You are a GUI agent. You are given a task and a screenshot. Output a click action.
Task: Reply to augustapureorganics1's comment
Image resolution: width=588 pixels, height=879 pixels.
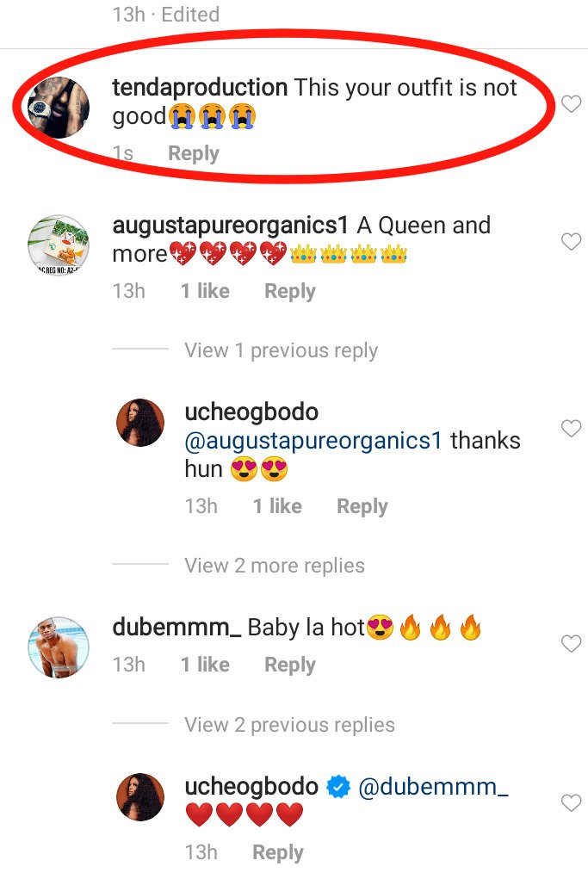(x=290, y=291)
